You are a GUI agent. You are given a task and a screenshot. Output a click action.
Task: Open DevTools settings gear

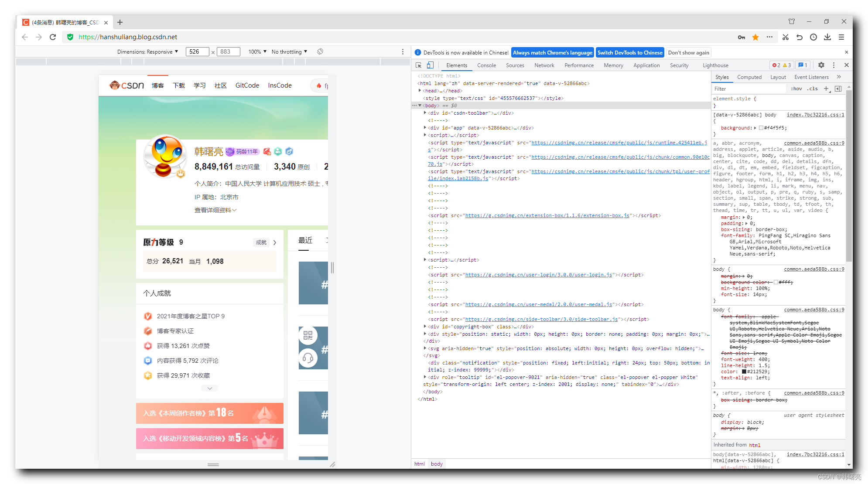click(821, 65)
